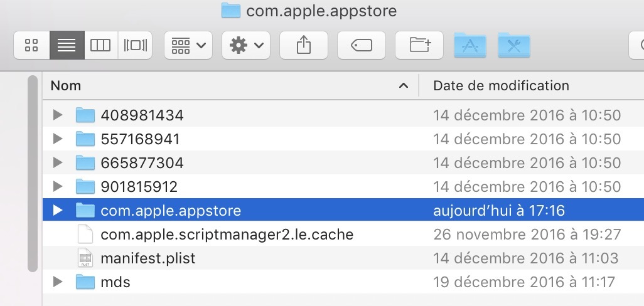Open the arrange items dropdown
This screenshot has height=306, width=644.
(x=188, y=45)
